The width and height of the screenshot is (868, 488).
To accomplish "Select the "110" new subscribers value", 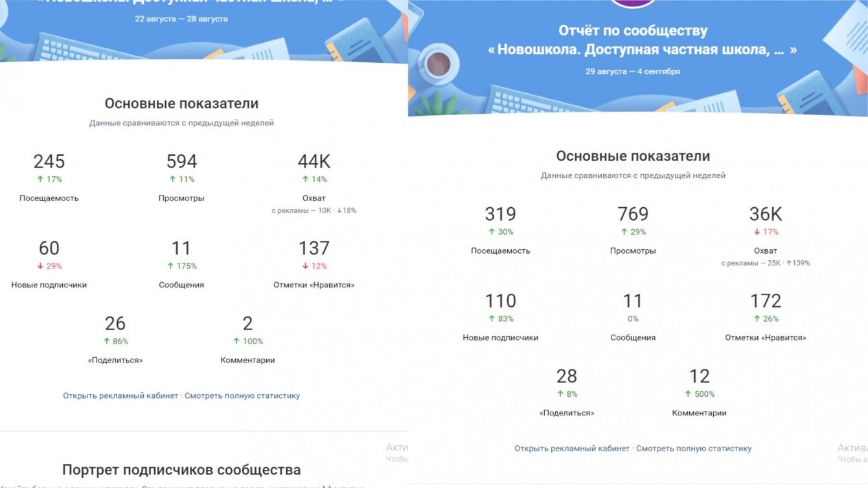I will tap(501, 300).
